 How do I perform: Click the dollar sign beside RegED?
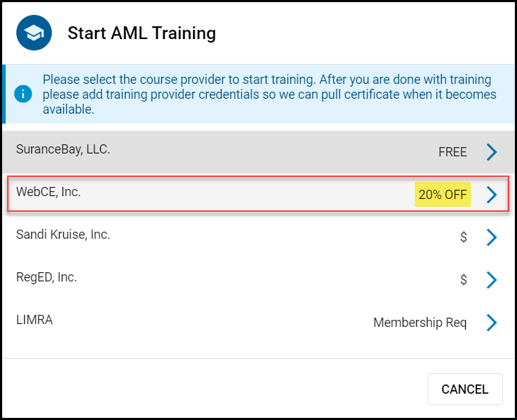click(x=464, y=279)
